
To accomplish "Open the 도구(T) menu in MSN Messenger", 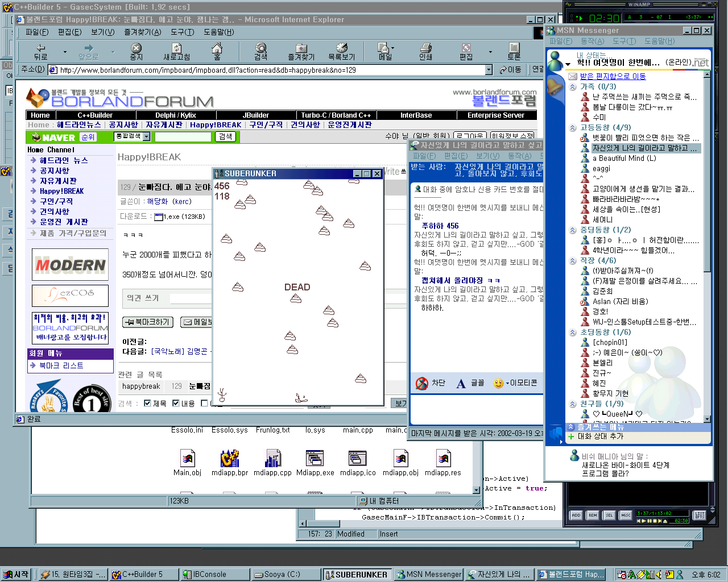I will coord(624,41).
